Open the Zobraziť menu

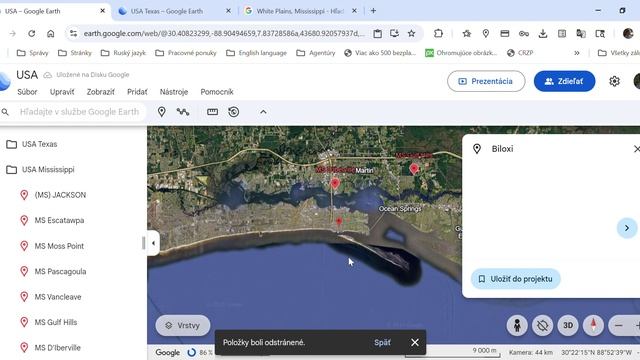100,92
